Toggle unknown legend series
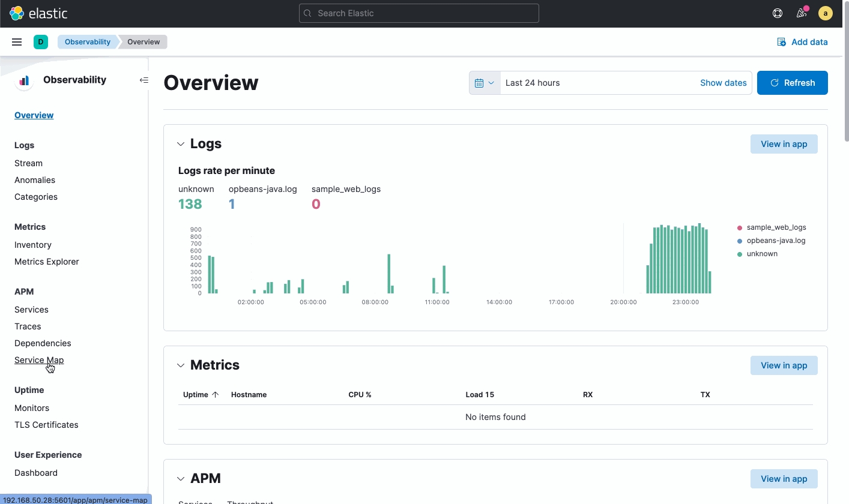849x504 pixels. 757,254
